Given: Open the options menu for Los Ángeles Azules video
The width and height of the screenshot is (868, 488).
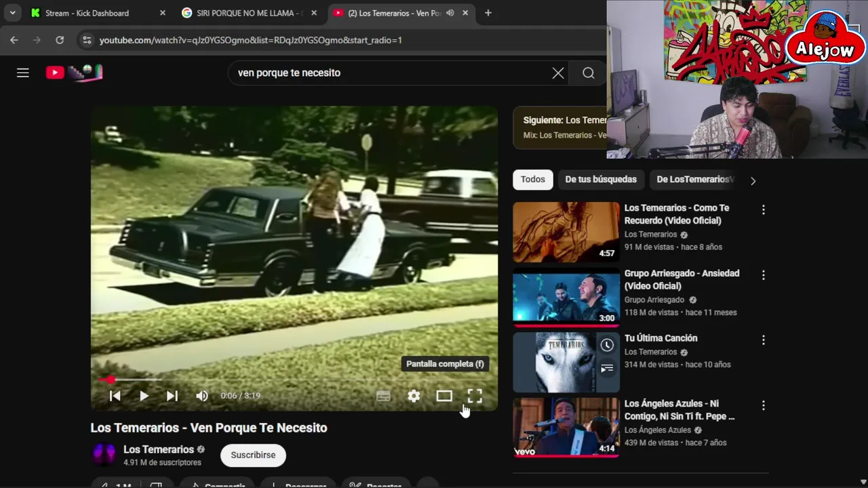Looking at the screenshot, I should pyautogui.click(x=763, y=405).
